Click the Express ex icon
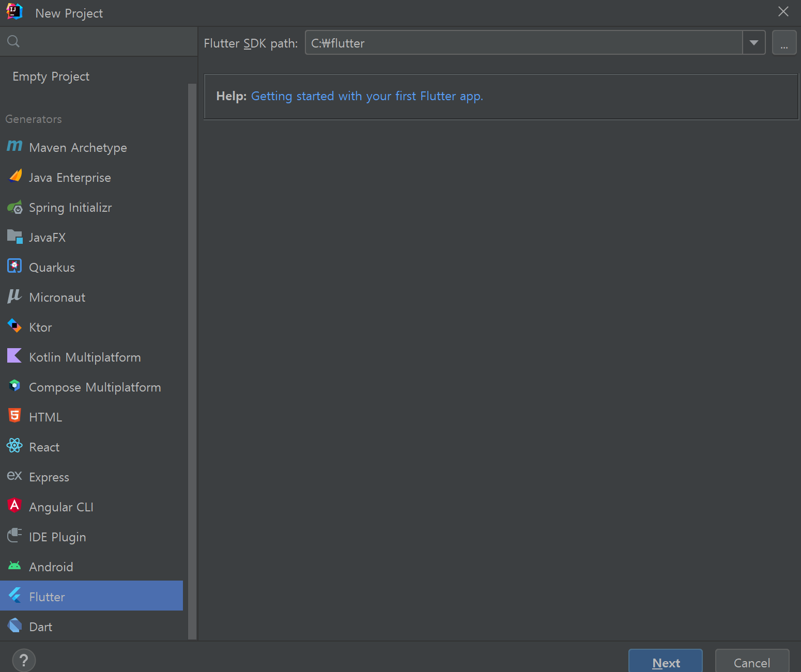 14,476
